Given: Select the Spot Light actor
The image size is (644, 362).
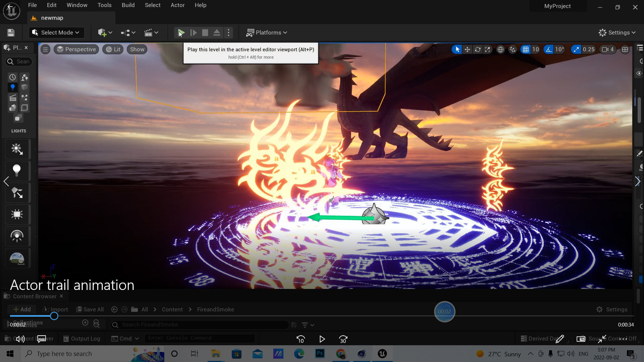Looking at the screenshot, I should coord(17,192).
